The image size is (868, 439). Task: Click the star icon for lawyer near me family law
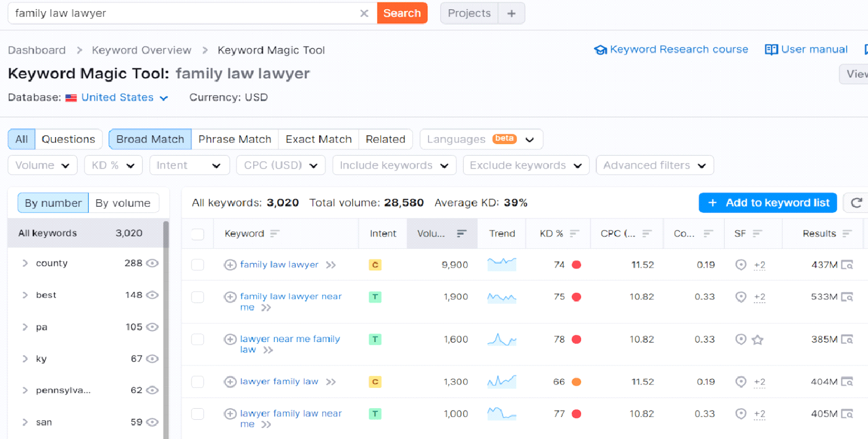click(758, 339)
